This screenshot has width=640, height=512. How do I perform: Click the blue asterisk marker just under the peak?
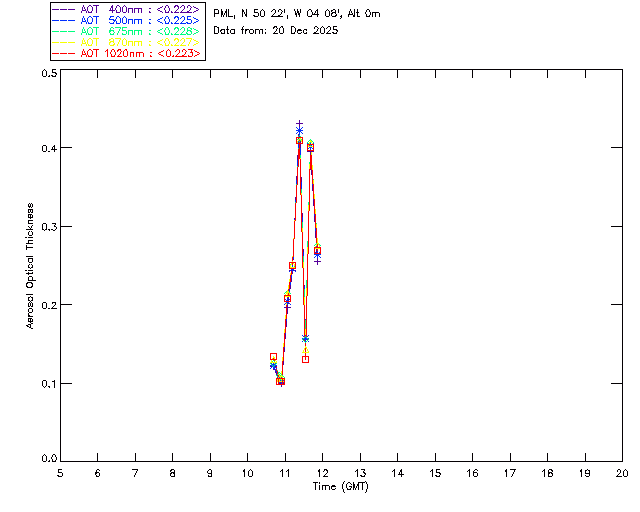[299, 131]
